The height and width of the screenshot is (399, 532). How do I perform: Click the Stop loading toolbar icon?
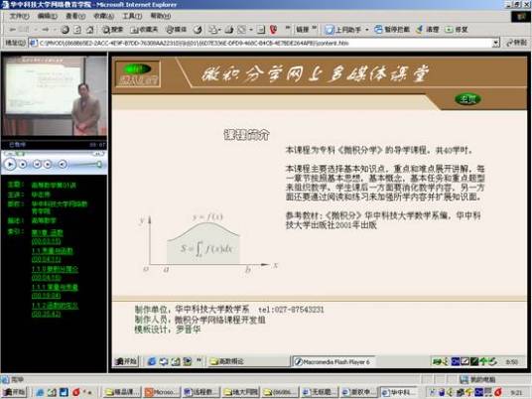tap(66, 30)
